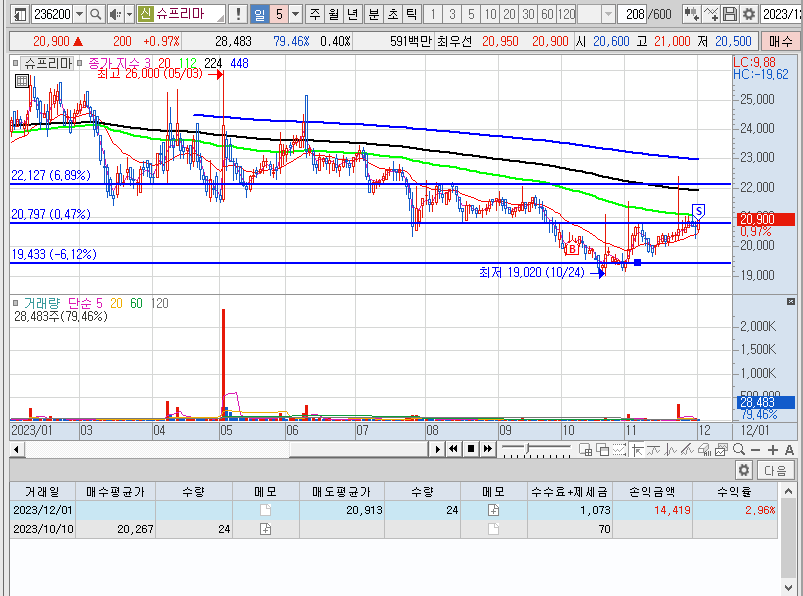803x596 pixels.
Task: Click the horizontal chart scrollbar track
Action: [x=225, y=450]
